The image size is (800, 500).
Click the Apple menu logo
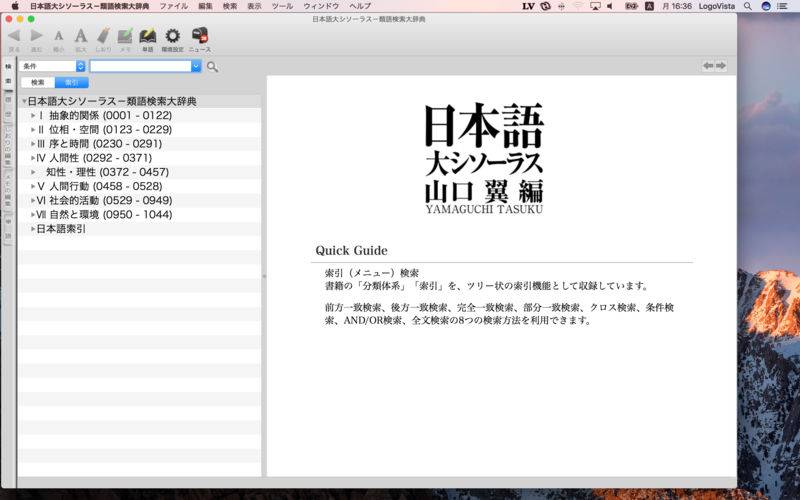click(x=15, y=6)
